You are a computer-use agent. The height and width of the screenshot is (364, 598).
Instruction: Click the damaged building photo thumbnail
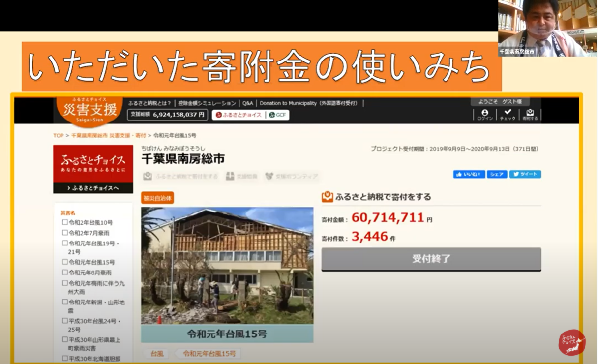click(x=227, y=266)
